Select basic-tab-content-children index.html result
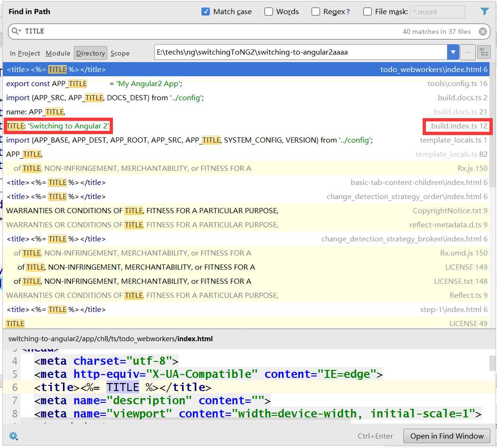The width and height of the screenshot is (497, 448). [x=246, y=182]
